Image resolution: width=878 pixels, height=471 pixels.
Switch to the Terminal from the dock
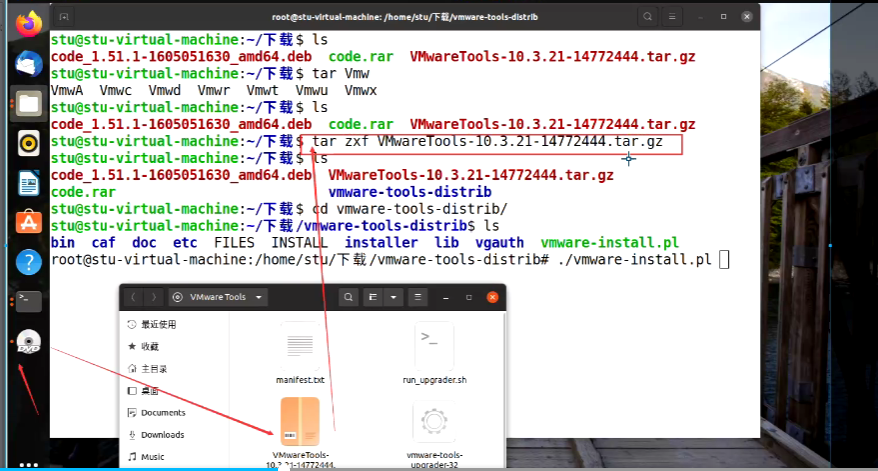click(x=29, y=301)
